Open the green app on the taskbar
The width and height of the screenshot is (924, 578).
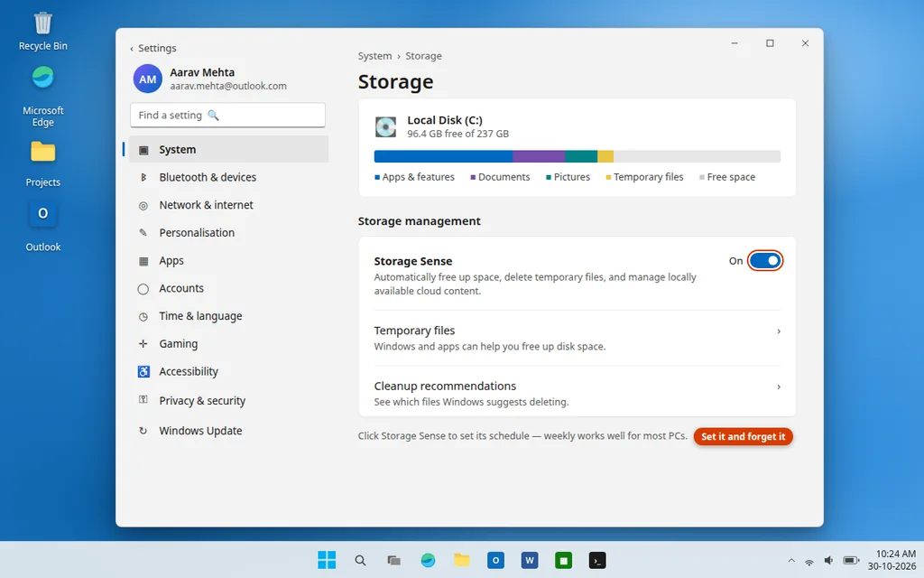click(563, 560)
